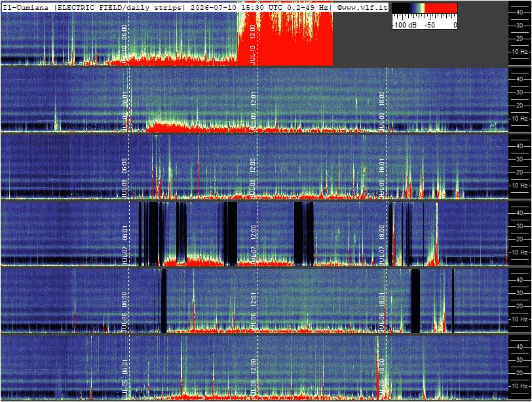Viewport: 532px width, 402px height.
Task: Click the 10 Hz label on top strip
Action: click(x=520, y=52)
